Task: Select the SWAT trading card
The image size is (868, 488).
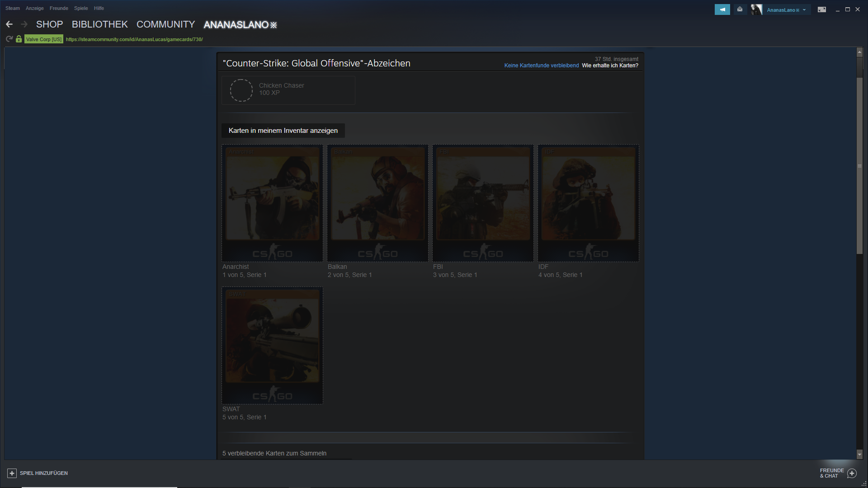Action: tap(272, 345)
